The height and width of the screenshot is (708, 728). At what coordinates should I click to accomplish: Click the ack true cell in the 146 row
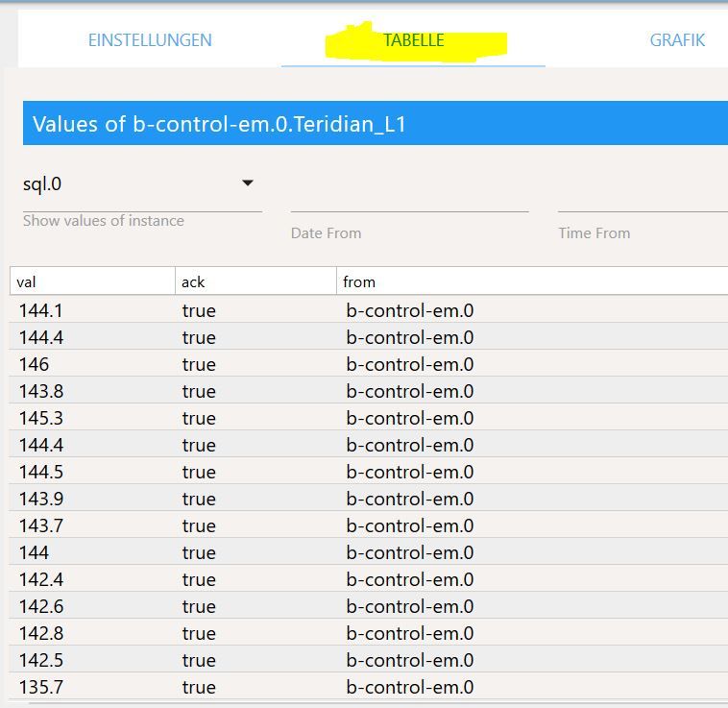point(199,364)
